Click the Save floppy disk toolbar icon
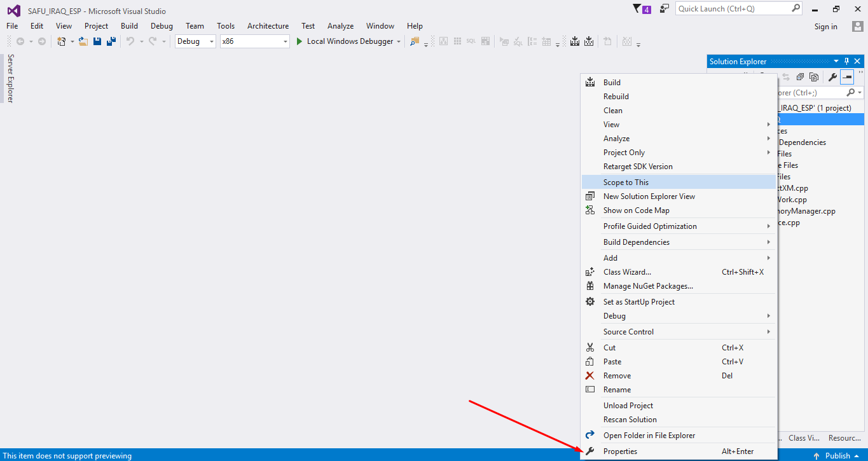 click(97, 41)
